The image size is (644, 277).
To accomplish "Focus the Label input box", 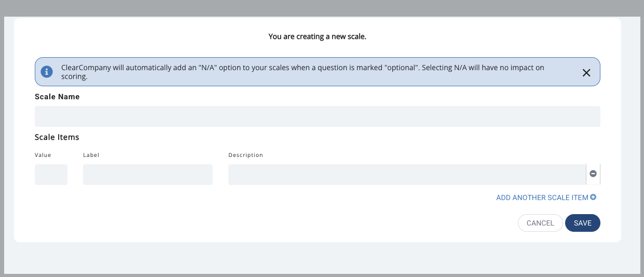I will (148, 175).
